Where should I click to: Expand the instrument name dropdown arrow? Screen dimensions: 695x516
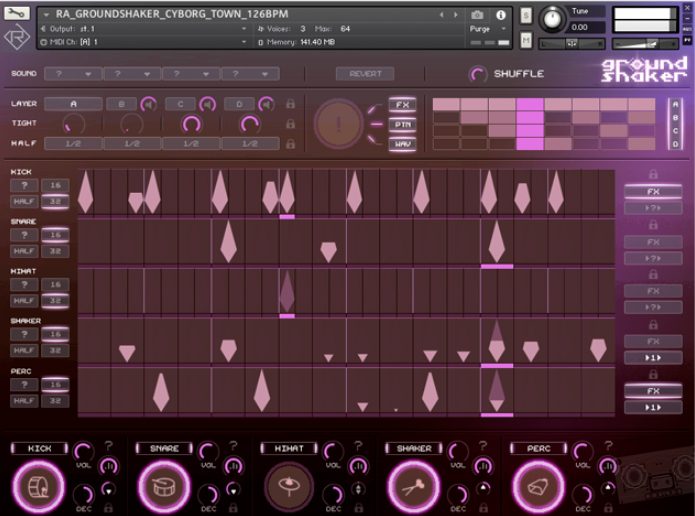click(46, 15)
